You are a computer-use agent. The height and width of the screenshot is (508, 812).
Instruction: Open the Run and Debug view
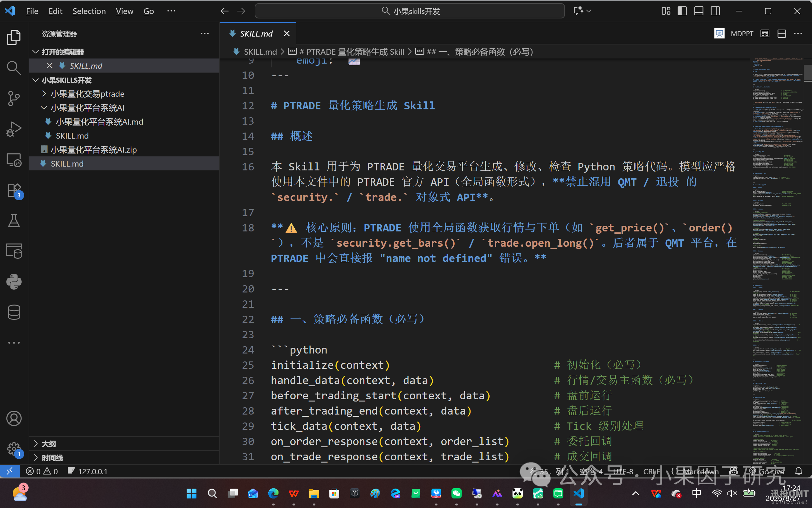[x=14, y=129]
